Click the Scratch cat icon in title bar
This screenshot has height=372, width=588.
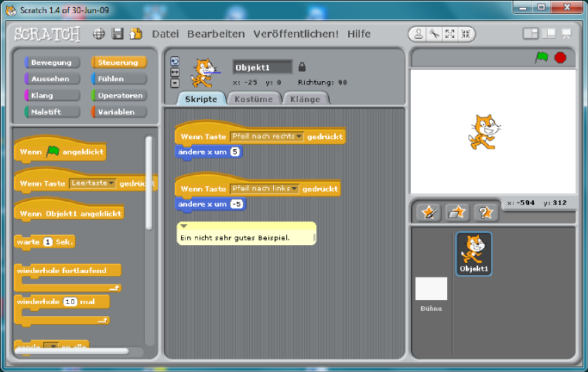(12, 10)
